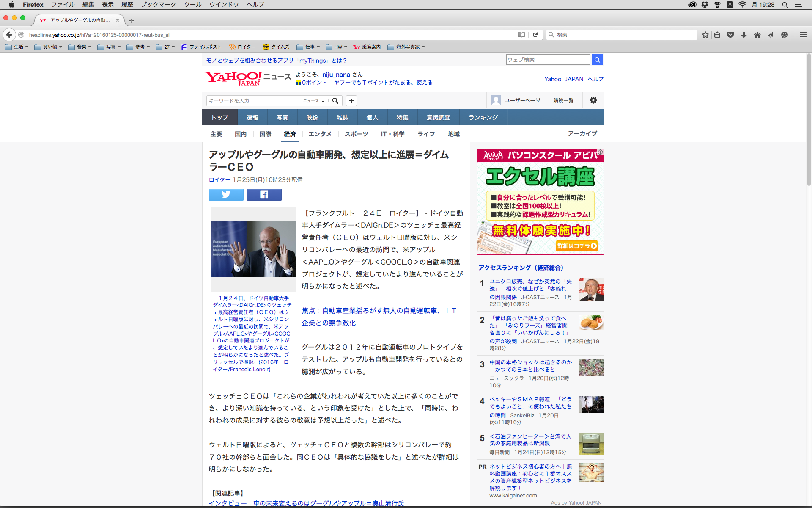The width and height of the screenshot is (812, 508).
Task: Expand the 海外写真家 bookmarks folder
Action: click(406, 47)
